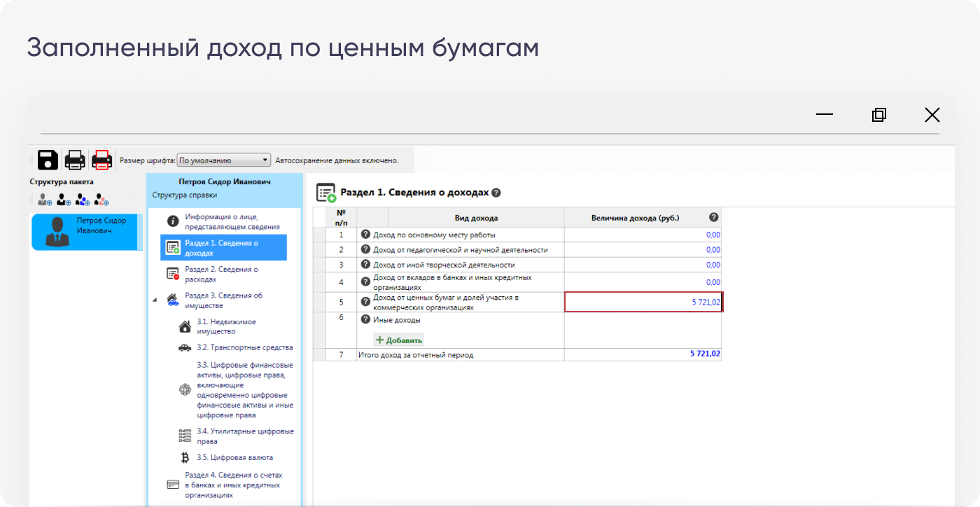
Task: Click help icon in Величина дохода column header
Action: [x=713, y=218]
